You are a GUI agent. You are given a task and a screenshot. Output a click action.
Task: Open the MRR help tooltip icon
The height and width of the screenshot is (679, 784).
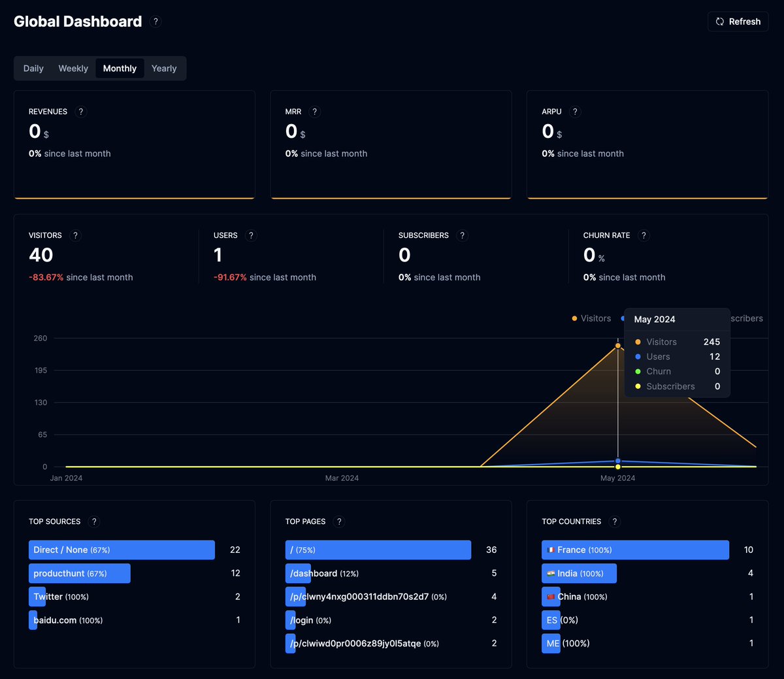[315, 112]
